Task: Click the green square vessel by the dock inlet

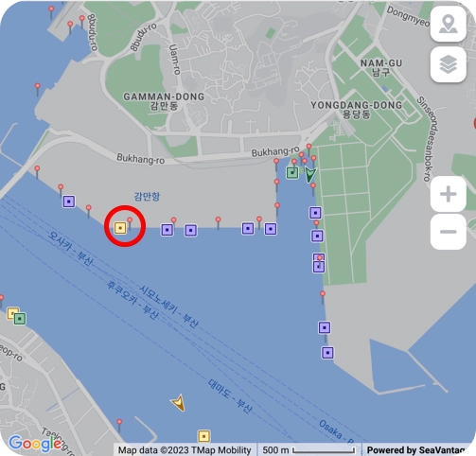Action: [292, 173]
